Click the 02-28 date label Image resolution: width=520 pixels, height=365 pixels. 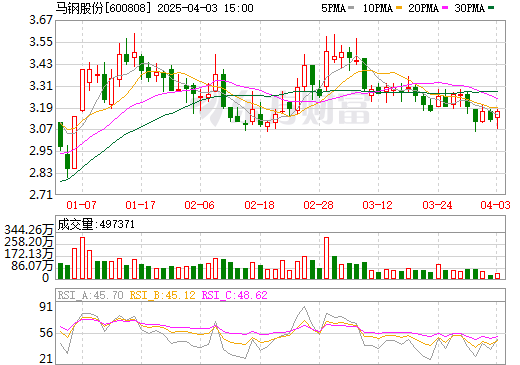[318, 205]
